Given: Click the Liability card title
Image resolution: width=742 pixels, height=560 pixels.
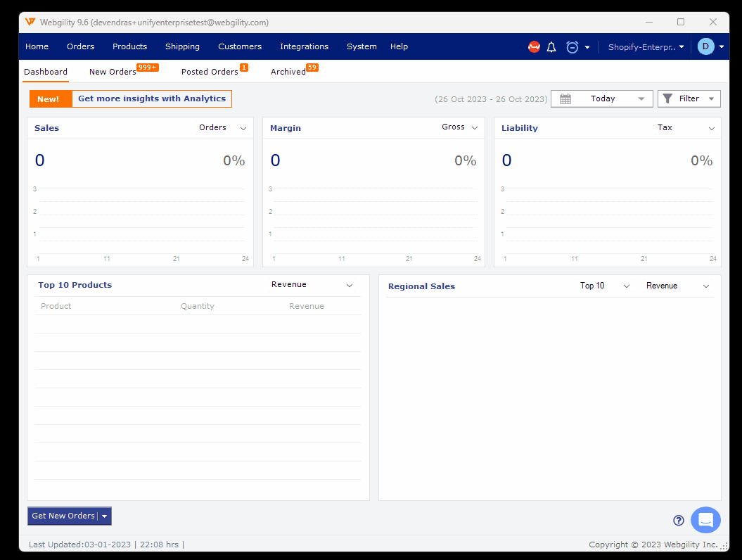Looking at the screenshot, I should pyautogui.click(x=520, y=128).
